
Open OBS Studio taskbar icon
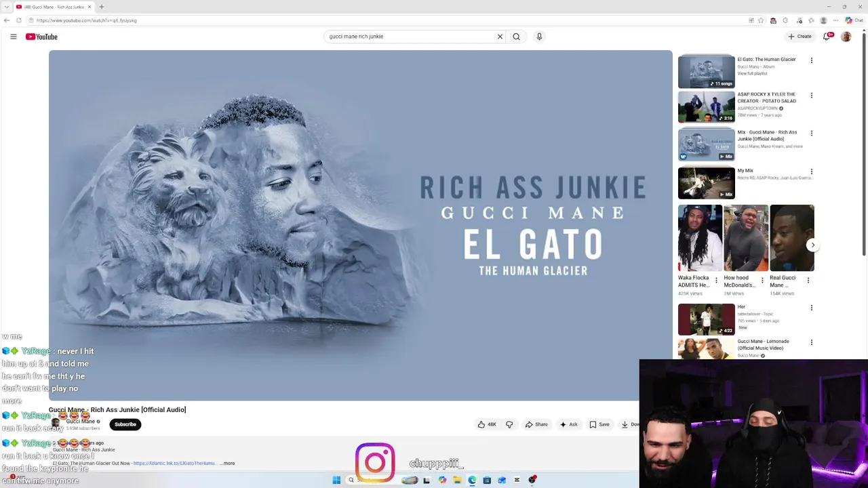tap(532, 480)
